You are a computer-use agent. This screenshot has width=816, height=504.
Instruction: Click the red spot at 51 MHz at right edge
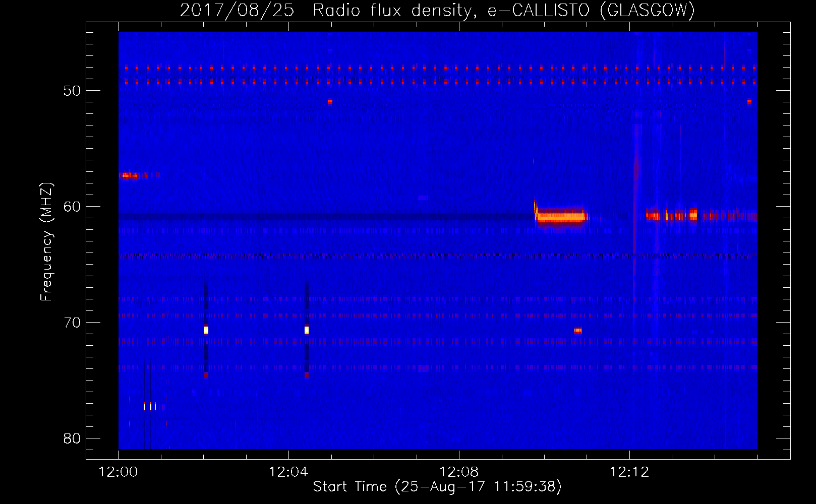click(749, 101)
